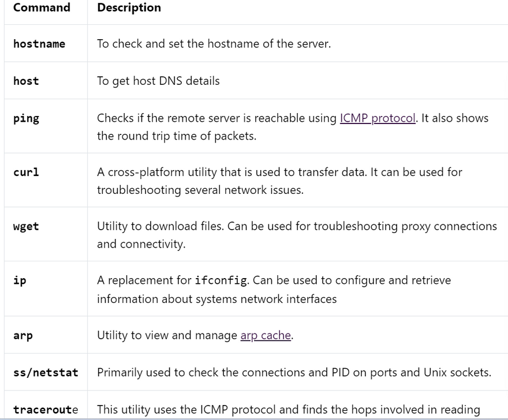
Task: Select the hostname command name
Action: pos(39,44)
